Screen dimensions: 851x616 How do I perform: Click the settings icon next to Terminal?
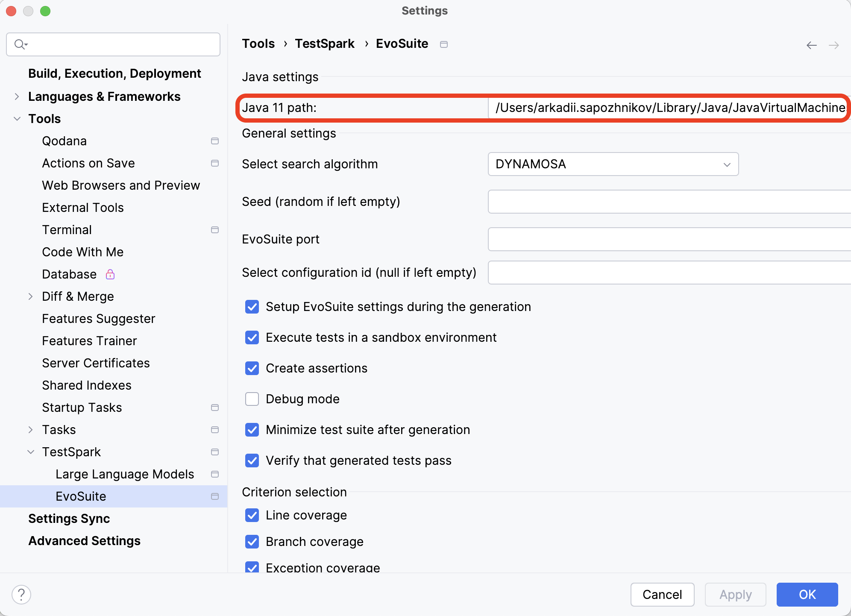pos(215,229)
